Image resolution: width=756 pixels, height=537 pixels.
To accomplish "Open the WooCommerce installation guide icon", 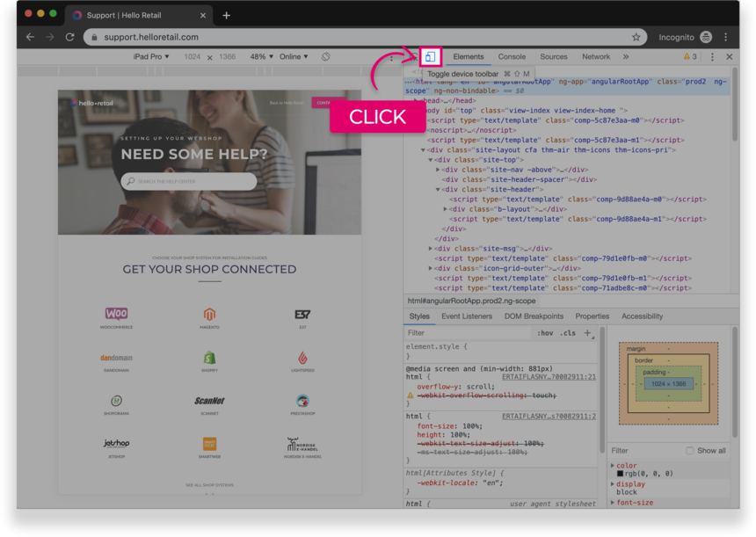I will pyautogui.click(x=116, y=314).
